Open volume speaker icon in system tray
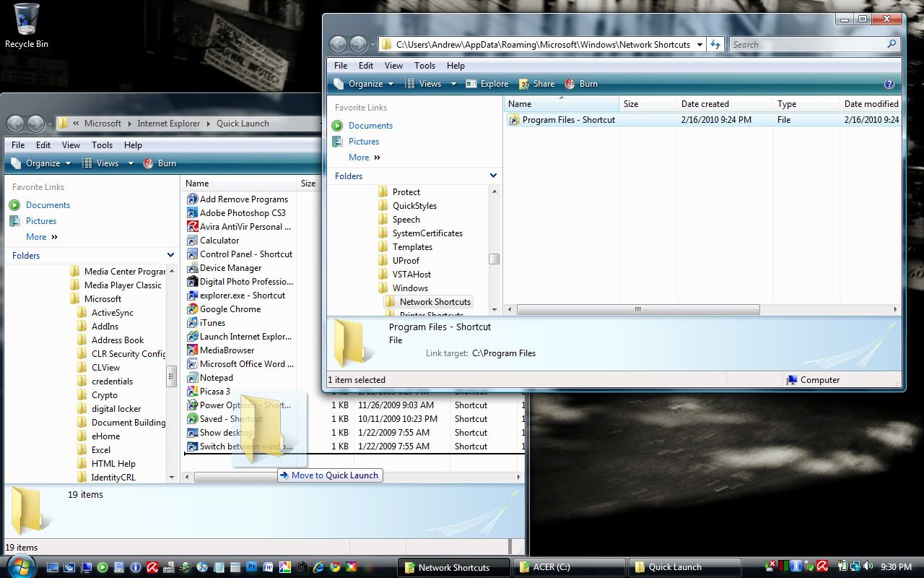The image size is (924, 578). point(868,566)
